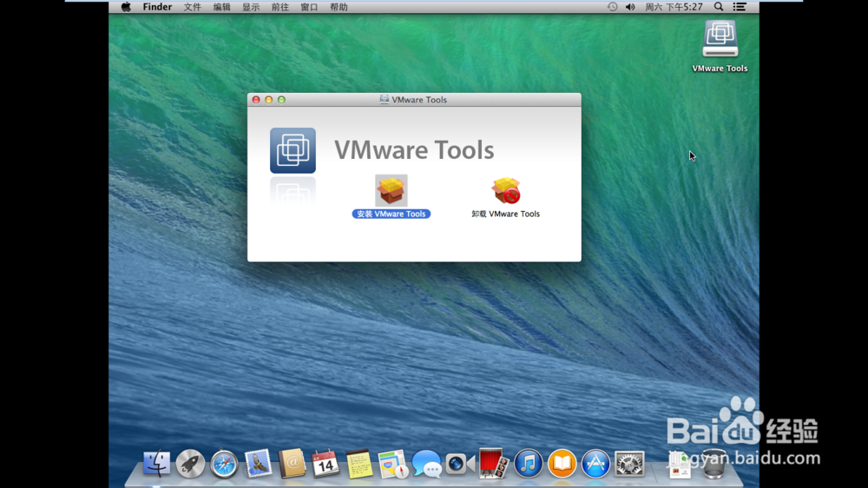Click the large blue VMware logo in the window
Viewport: 868px width, 488px height.
293,151
